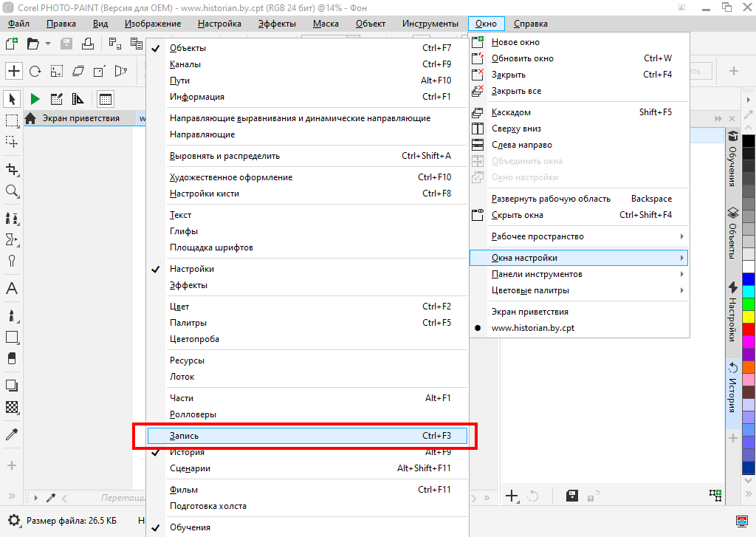This screenshot has width=756, height=537.
Task: Toggle the checked Объекты docker option
Action: click(188, 48)
